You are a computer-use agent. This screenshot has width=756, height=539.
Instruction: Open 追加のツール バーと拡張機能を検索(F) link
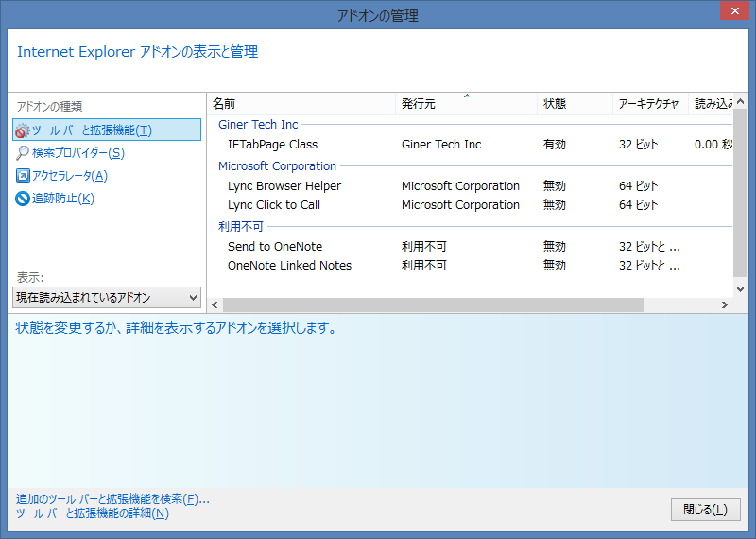[112, 499]
